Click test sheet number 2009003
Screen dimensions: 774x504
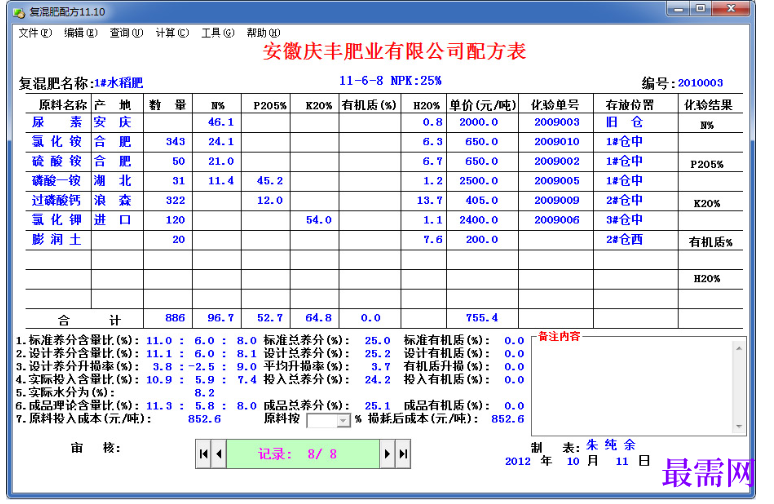[x=556, y=122]
